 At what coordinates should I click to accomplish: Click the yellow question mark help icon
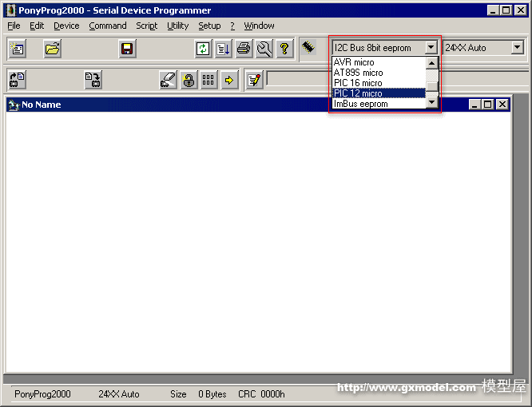284,49
